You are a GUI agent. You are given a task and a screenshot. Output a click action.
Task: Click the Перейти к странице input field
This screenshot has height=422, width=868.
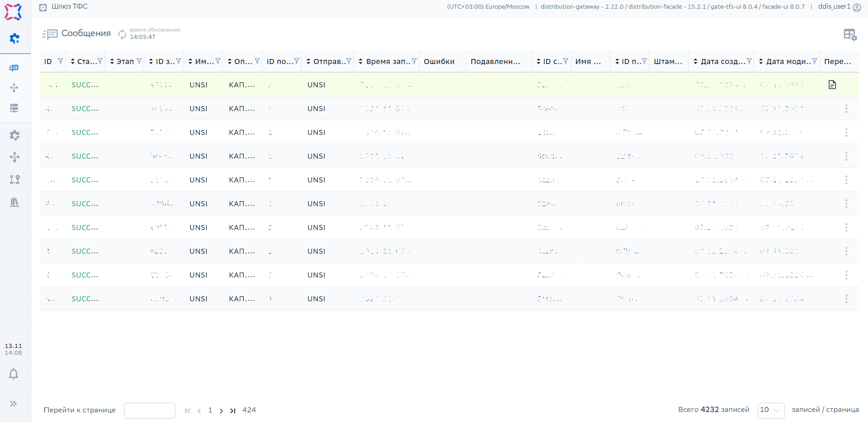(x=150, y=411)
